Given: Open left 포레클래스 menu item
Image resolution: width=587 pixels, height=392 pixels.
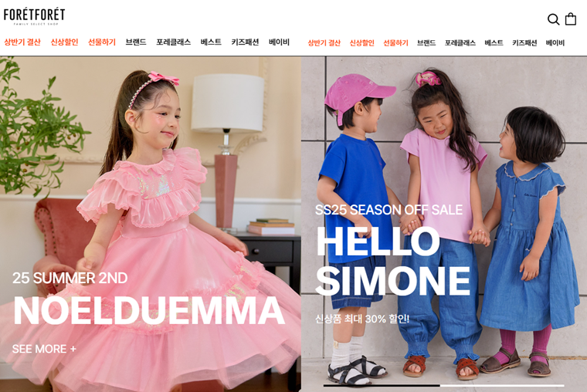Looking at the screenshot, I should (x=173, y=42).
